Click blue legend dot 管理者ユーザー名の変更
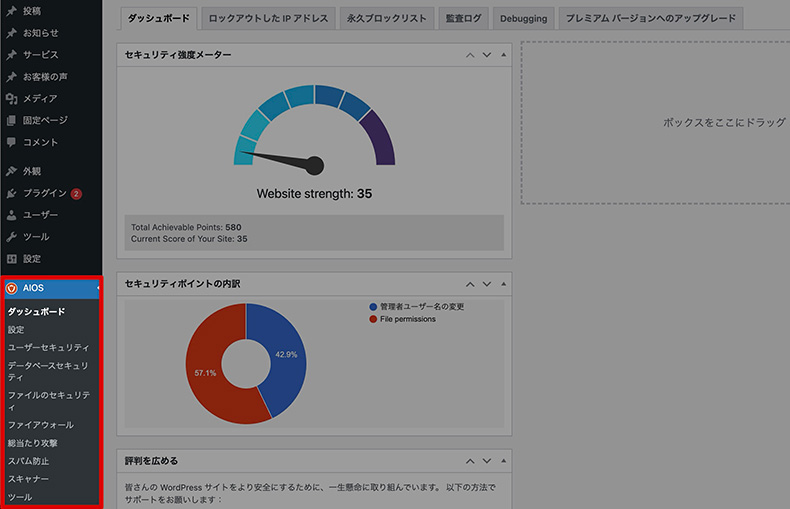This screenshot has height=509, width=790. point(373,306)
